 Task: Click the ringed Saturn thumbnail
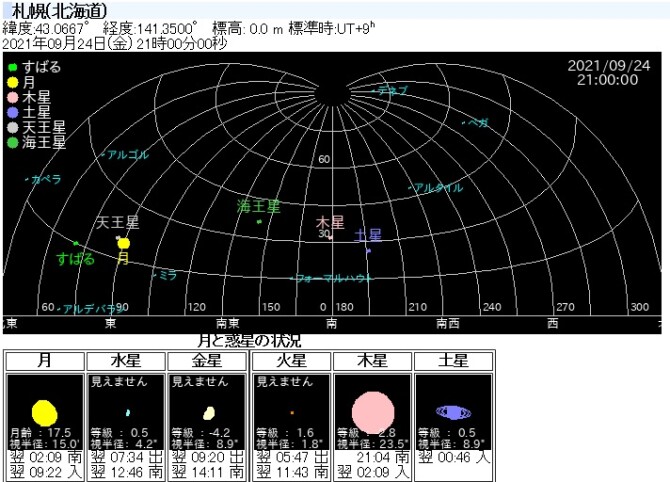coord(453,412)
